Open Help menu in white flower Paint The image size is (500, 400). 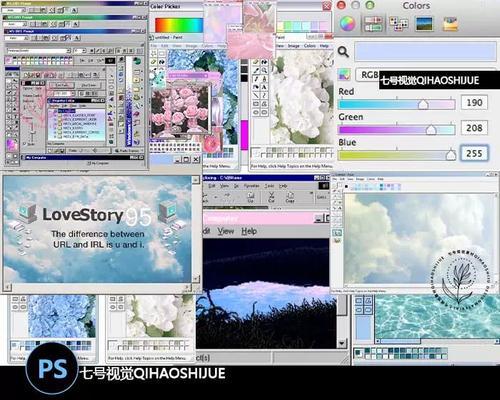pos(324,46)
